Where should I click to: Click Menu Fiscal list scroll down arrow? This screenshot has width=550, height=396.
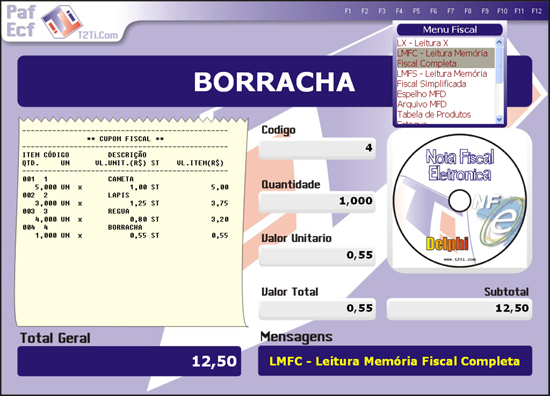pos(499,119)
